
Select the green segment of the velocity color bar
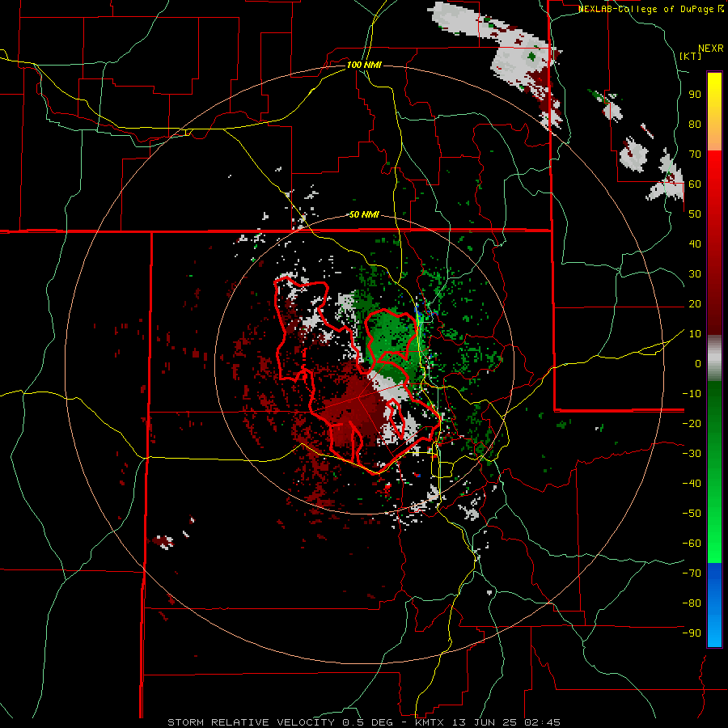click(714, 472)
